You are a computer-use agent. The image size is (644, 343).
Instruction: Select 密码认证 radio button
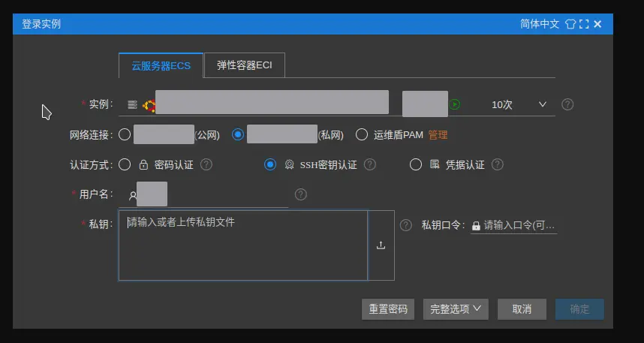[x=125, y=164]
